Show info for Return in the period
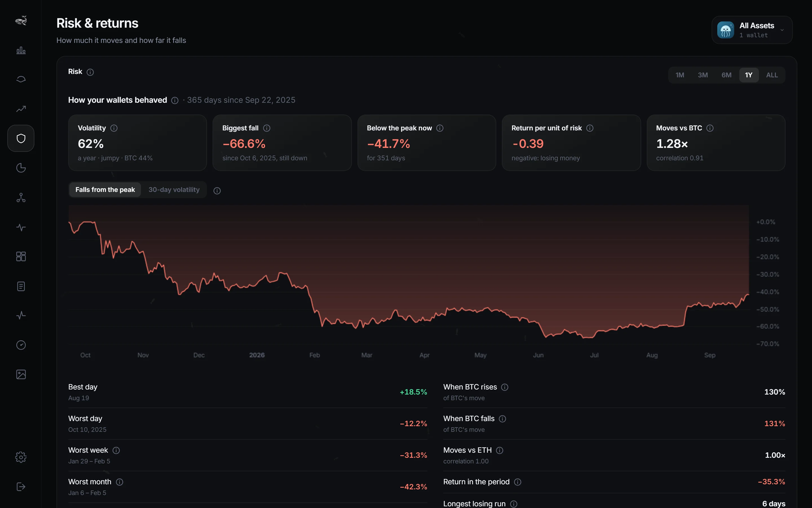 pyautogui.click(x=518, y=482)
